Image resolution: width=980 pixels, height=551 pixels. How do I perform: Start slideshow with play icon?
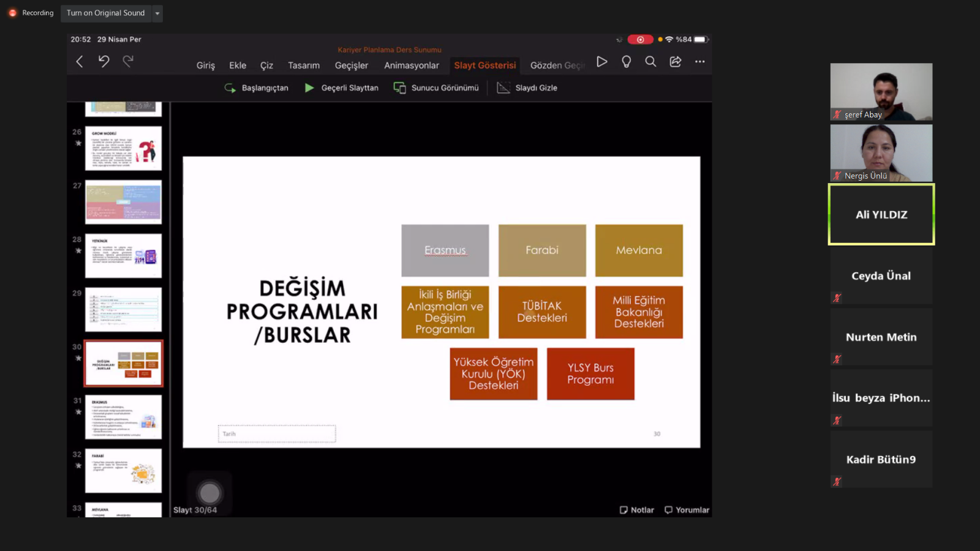pyautogui.click(x=602, y=61)
